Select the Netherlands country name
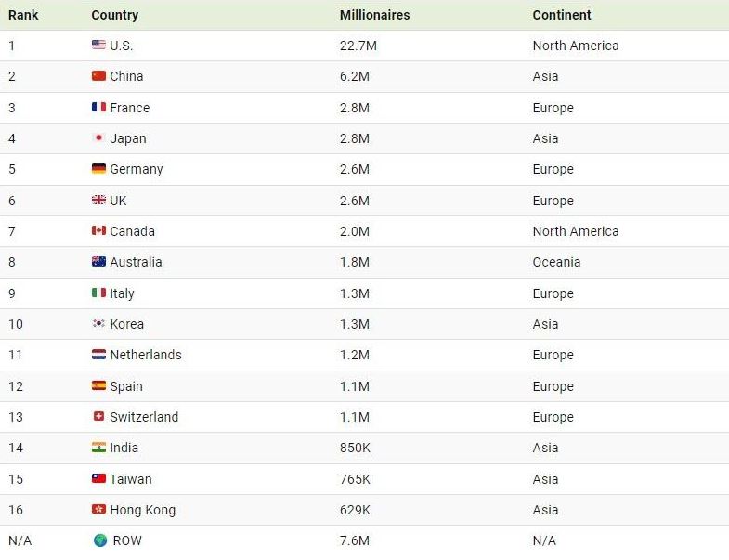The image size is (729, 560). [x=146, y=355]
